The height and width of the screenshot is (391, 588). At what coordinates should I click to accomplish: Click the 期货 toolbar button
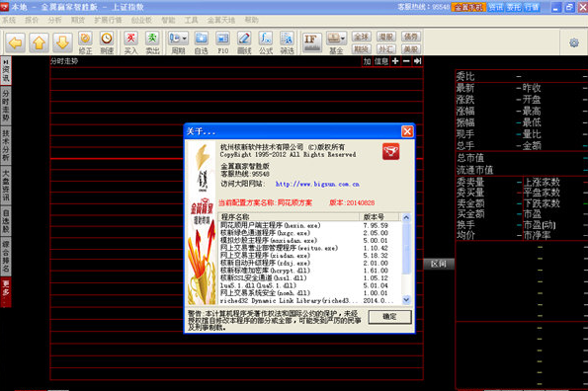point(362,49)
